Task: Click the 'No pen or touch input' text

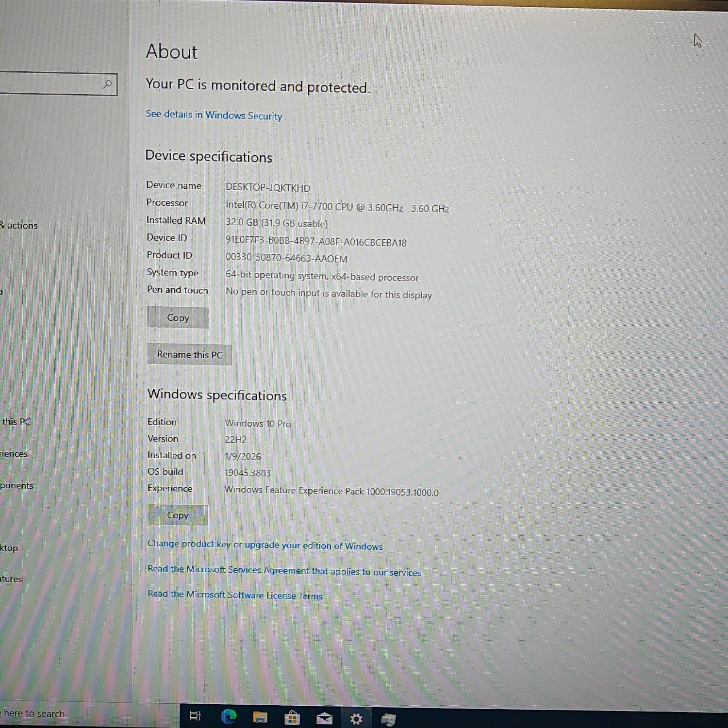Action: [x=329, y=294]
